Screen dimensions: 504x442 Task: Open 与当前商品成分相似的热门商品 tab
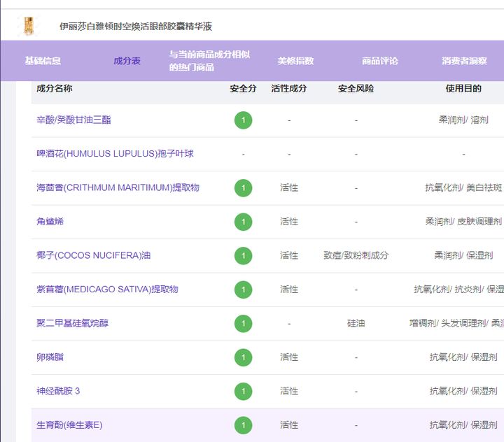coord(209,61)
